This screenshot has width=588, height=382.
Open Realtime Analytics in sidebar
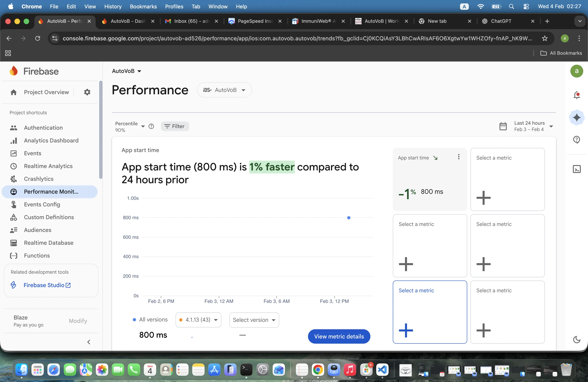tap(48, 166)
